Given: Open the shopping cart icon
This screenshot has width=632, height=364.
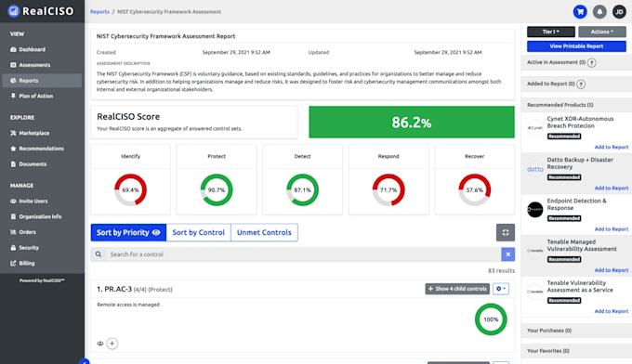Looking at the screenshot, I should click(580, 12).
